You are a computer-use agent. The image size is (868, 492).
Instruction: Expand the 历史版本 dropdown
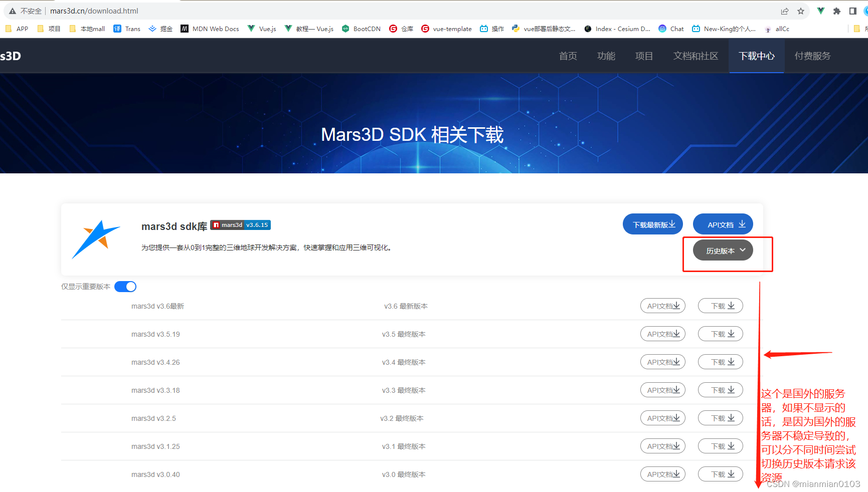pos(723,251)
